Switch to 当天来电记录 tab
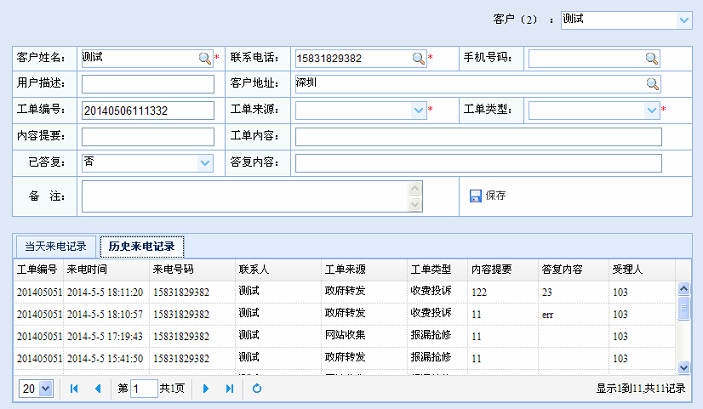Viewport: 703px width, 409px height. coord(55,246)
